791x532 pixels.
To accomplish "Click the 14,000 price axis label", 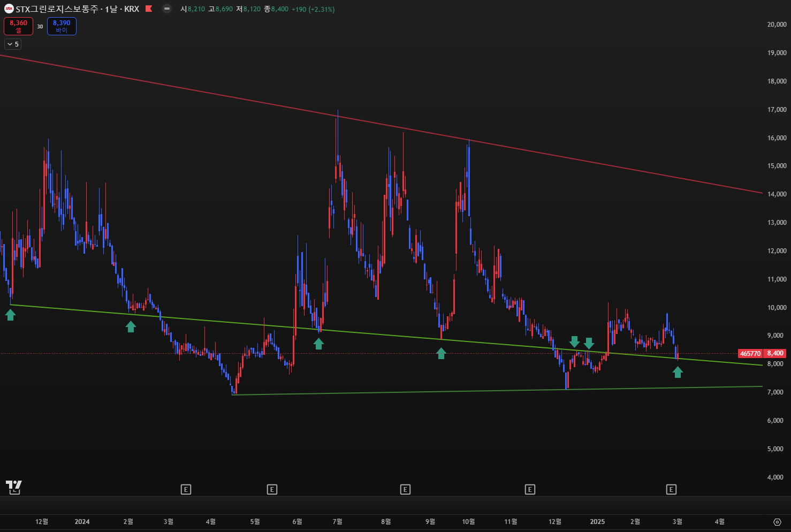I will [777, 194].
